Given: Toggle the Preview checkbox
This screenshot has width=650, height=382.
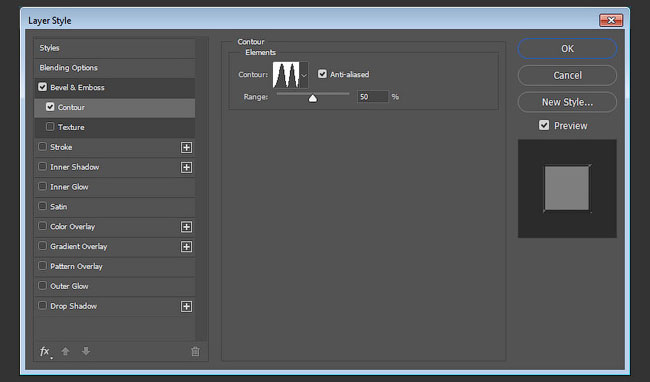Looking at the screenshot, I should coord(544,125).
